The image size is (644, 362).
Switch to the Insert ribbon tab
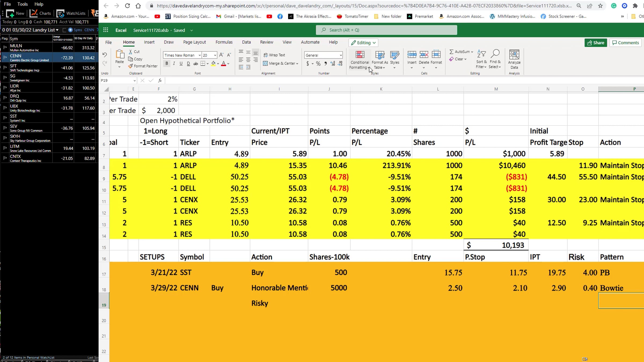pyautogui.click(x=149, y=42)
